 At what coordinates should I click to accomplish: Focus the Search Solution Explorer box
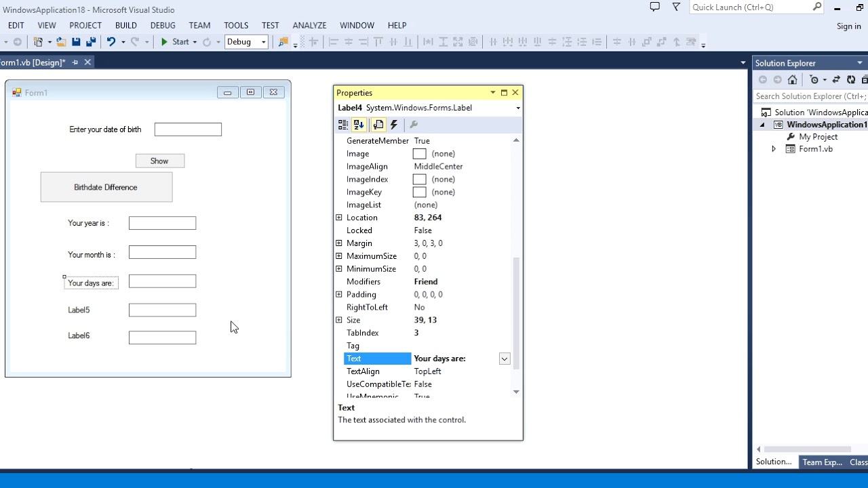(x=810, y=96)
